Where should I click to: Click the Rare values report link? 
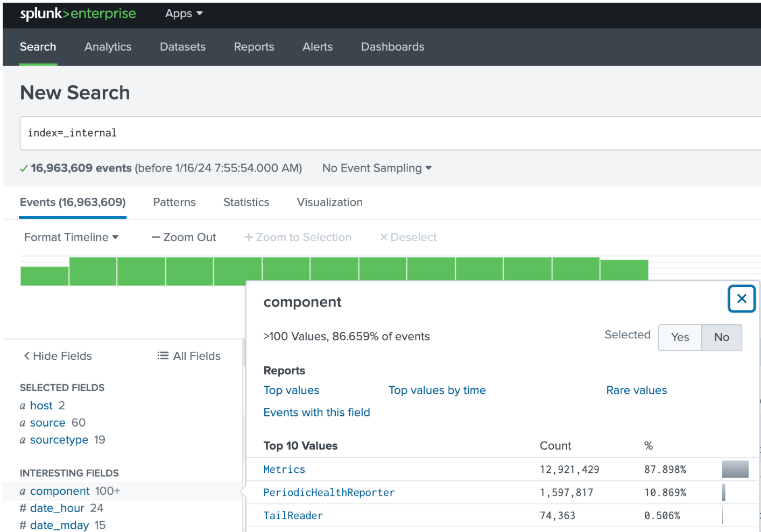[x=636, y=390]
